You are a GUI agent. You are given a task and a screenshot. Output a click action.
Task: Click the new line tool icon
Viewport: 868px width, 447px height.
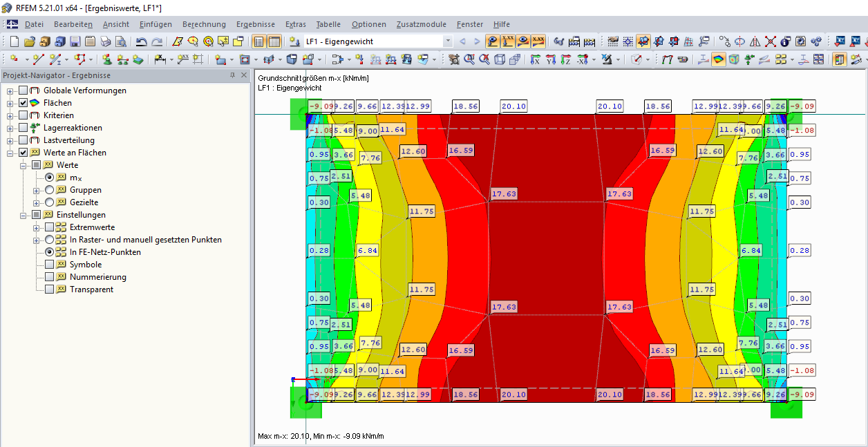coord(38,59)
